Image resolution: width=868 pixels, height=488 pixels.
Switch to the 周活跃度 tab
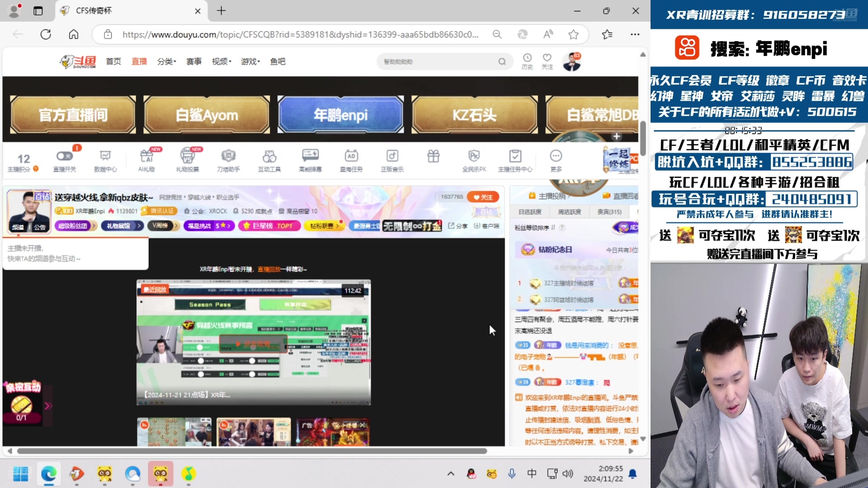570,211
